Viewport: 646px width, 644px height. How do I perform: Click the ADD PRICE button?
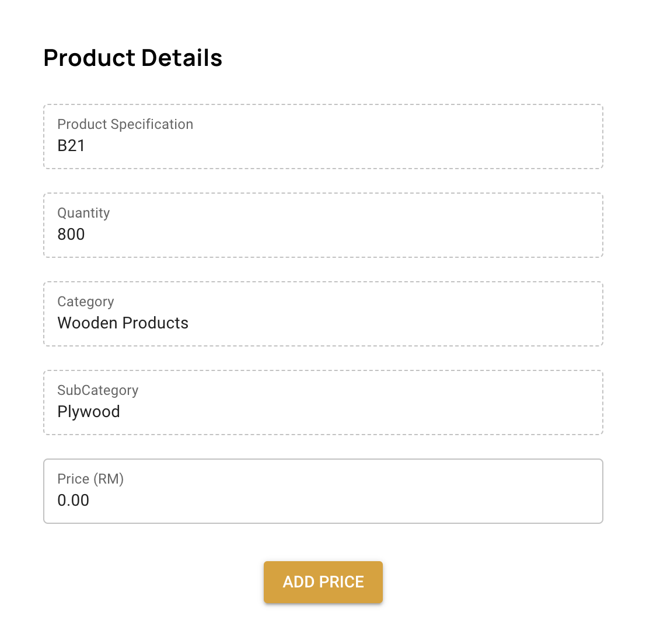click(323, 582)
